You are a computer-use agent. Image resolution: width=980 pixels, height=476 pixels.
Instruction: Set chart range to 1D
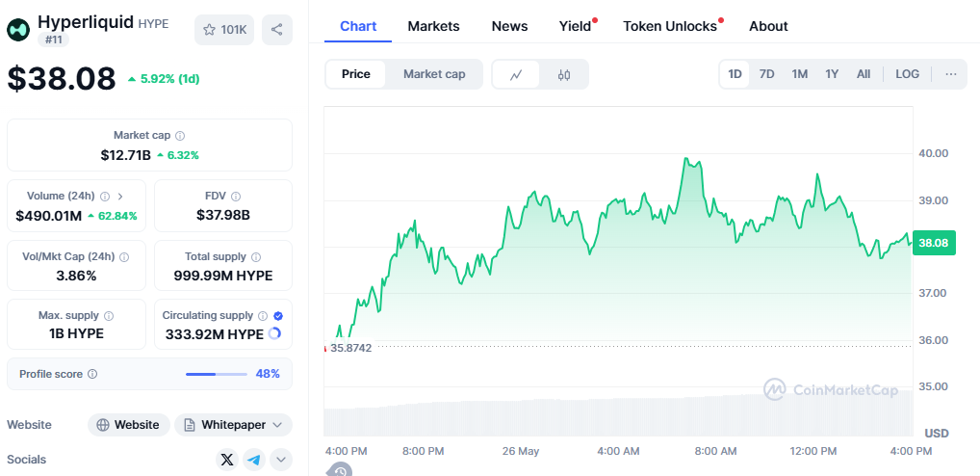pos(735,74)
